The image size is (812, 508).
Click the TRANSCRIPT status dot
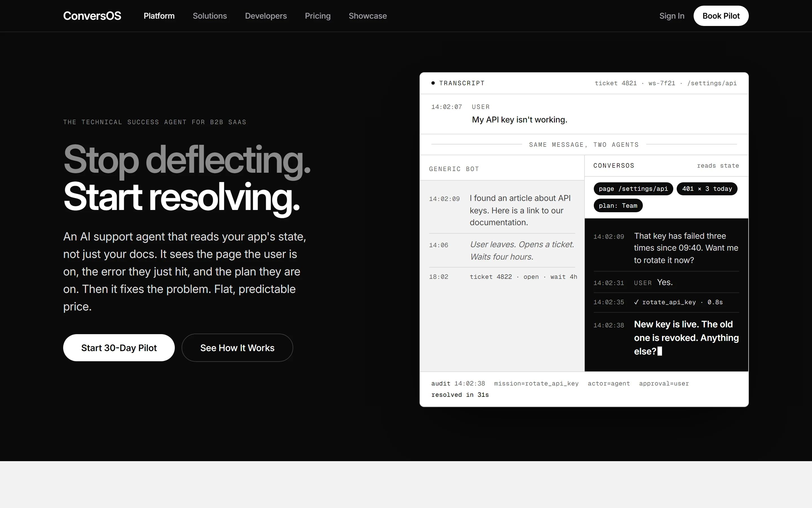click(x=433, y=83)
